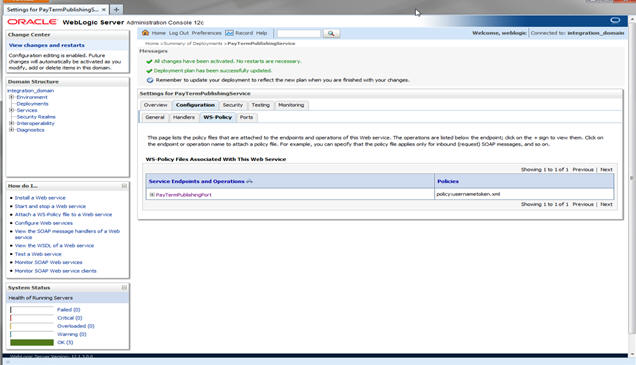Click the Interoperability tree link
This screenshot has width=636, height=365.
35,123
